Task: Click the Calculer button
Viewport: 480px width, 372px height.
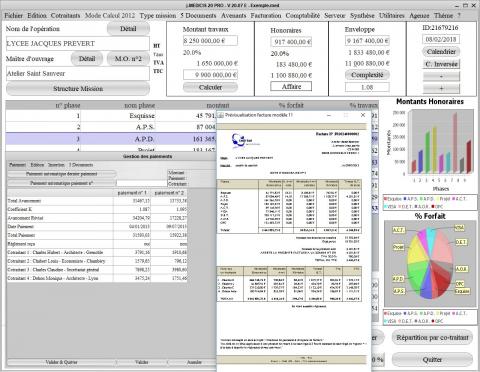Action: click(x=210, y=87)
